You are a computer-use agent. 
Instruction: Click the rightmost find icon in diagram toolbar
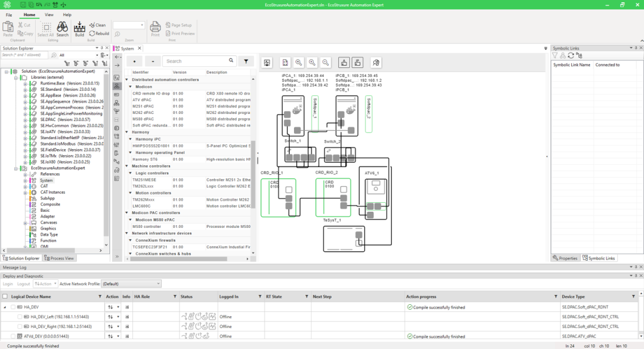(376, 63)
